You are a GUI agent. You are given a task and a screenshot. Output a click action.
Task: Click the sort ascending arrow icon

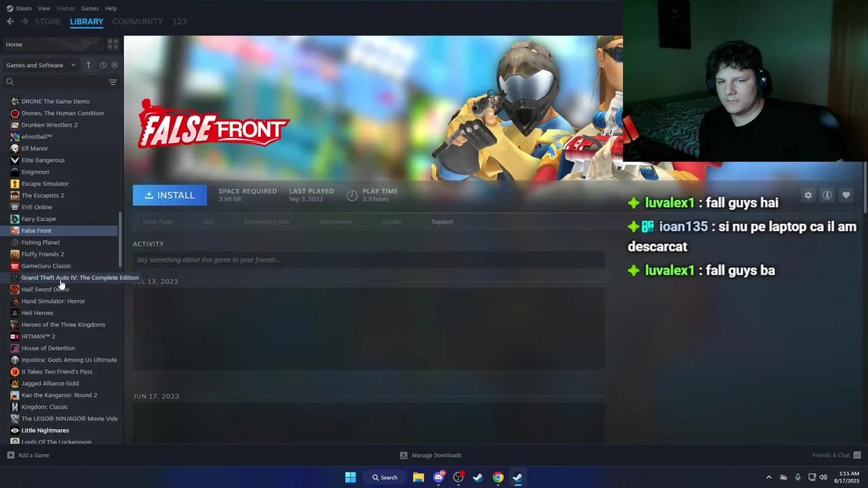point(88,65)
